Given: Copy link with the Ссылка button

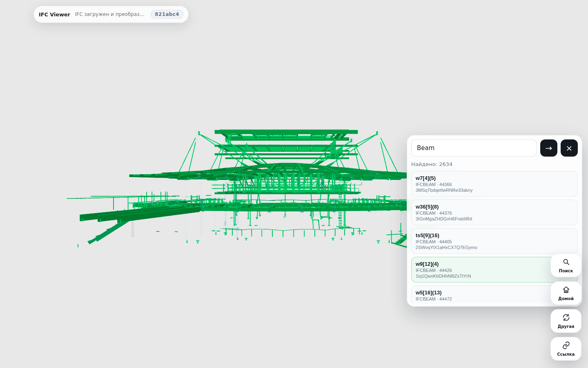Looking at the screenshot, I should [566, 349].
